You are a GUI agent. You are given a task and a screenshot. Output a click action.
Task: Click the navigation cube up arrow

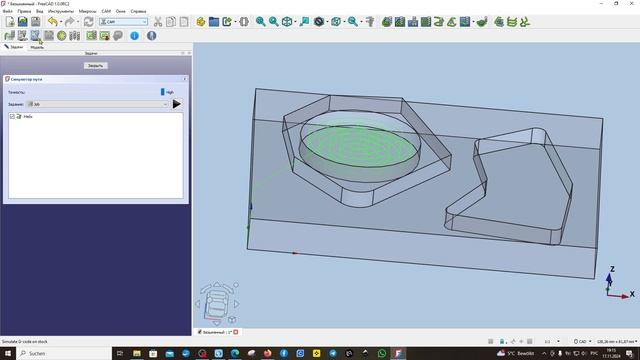click(217, 284)
